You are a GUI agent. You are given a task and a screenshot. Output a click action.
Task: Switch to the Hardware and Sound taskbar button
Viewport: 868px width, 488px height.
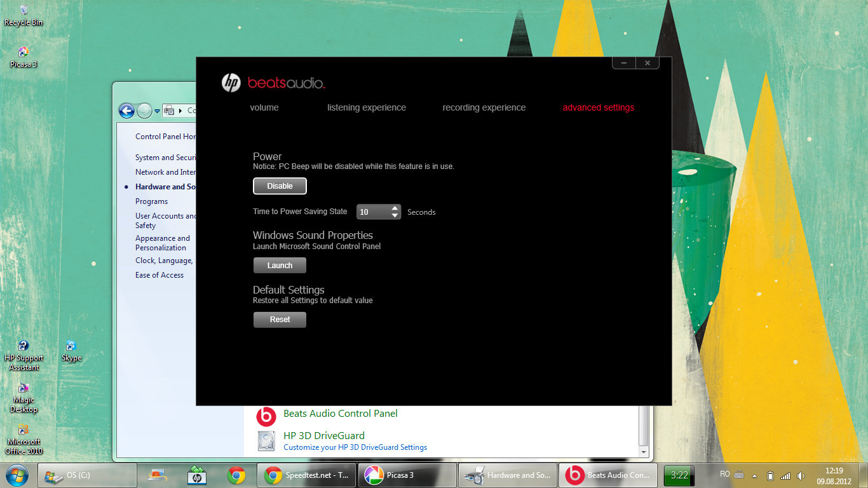[x=508, y=475]
